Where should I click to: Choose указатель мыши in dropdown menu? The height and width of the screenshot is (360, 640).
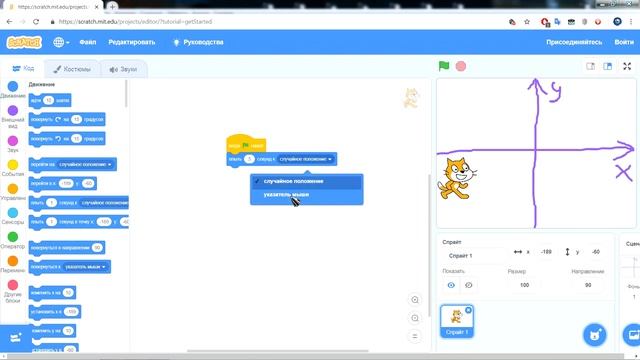coord(306,195)
